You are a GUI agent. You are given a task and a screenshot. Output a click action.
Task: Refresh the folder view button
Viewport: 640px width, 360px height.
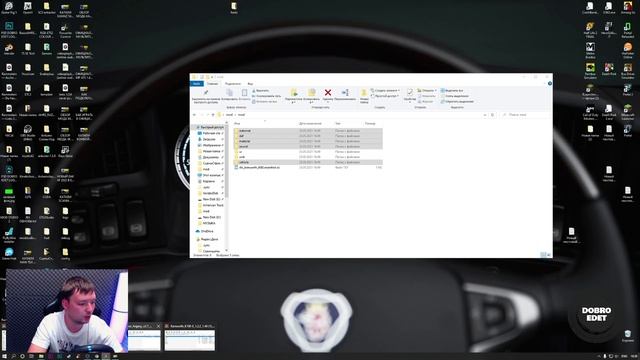pyautogui.click(x=493, y=115)
